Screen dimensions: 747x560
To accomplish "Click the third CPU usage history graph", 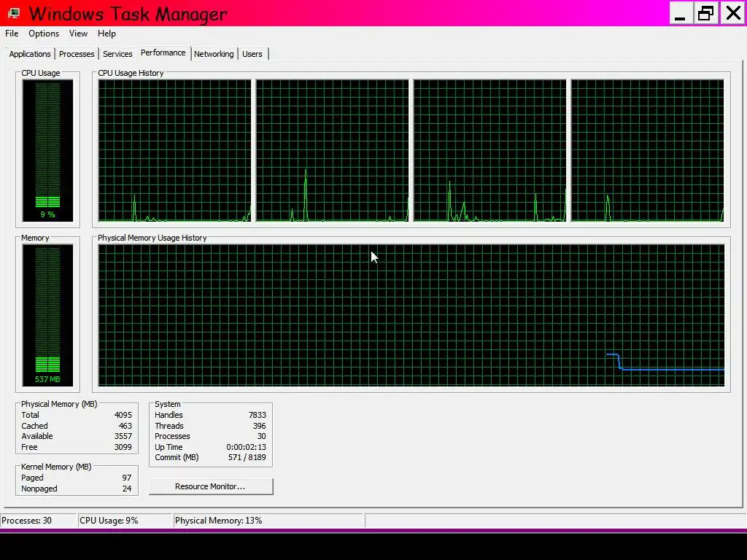I will pos(489,150).
